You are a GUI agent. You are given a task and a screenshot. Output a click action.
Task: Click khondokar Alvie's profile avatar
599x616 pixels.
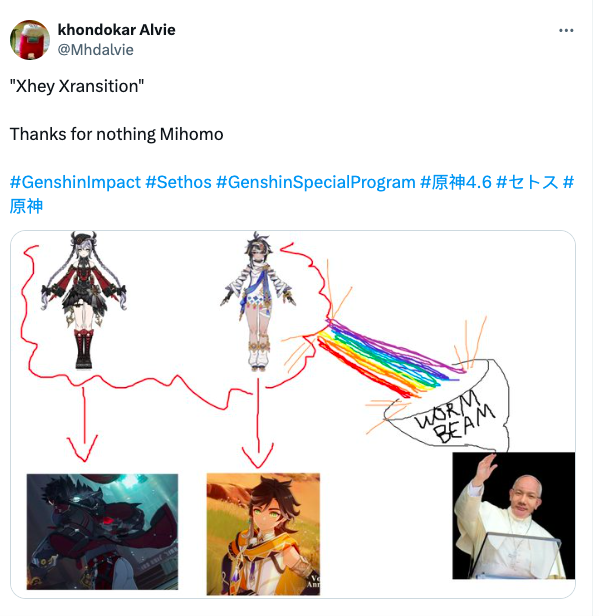(x=30, y=40)
